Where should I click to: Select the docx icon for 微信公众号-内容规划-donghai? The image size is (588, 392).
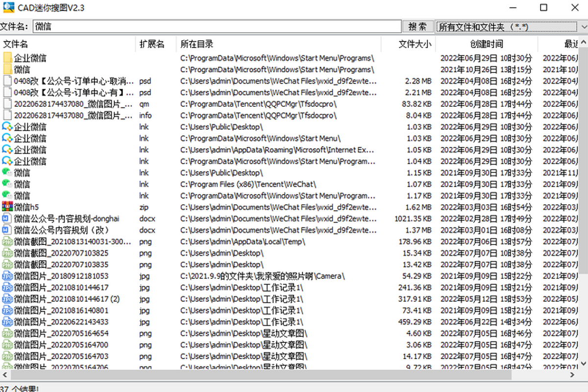7,219
